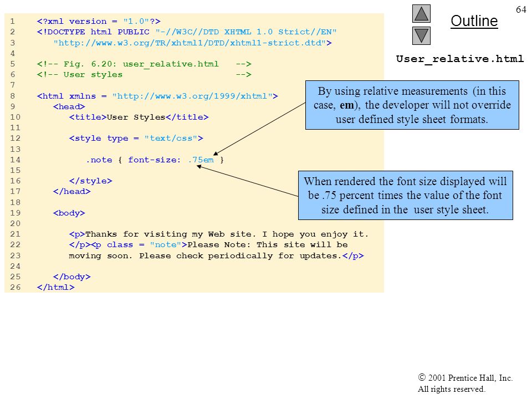Click the p class note line 22
The height and width of the screenshot is (399, 532).
coord(208,244)
